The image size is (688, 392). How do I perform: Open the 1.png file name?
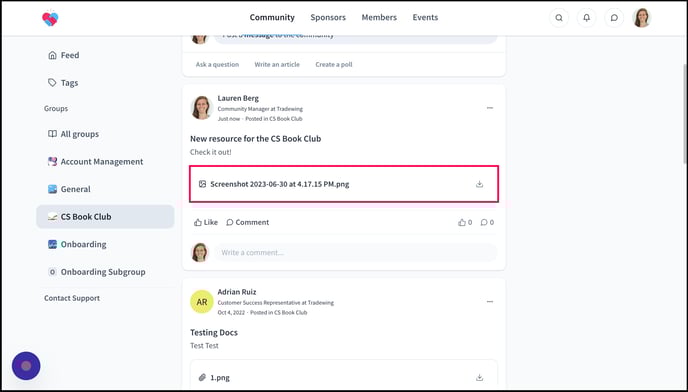[x=220, y=378]
